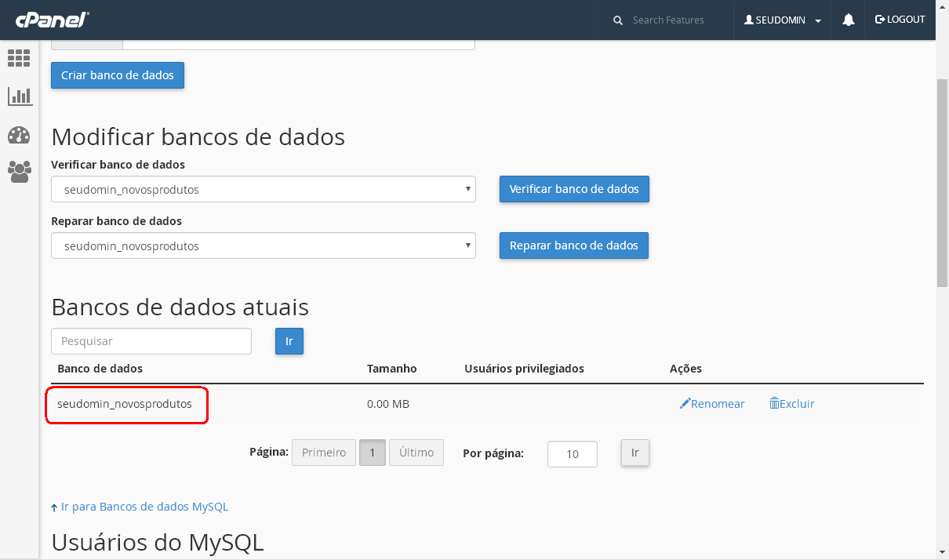Delete database using Excluir link
Viewport: 949px width, 560px height.
(x=791, y=404)
